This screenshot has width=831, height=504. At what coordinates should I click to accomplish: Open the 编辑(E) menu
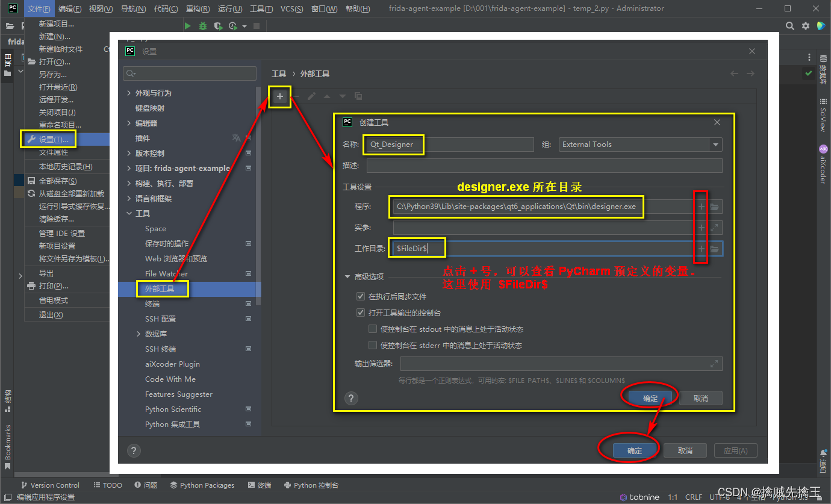[x=70, y=8]
